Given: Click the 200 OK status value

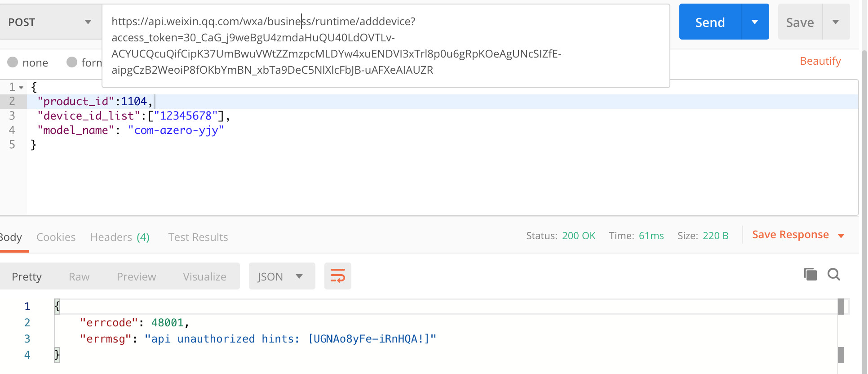Looking at the screenshot, I should pos(579,236).
